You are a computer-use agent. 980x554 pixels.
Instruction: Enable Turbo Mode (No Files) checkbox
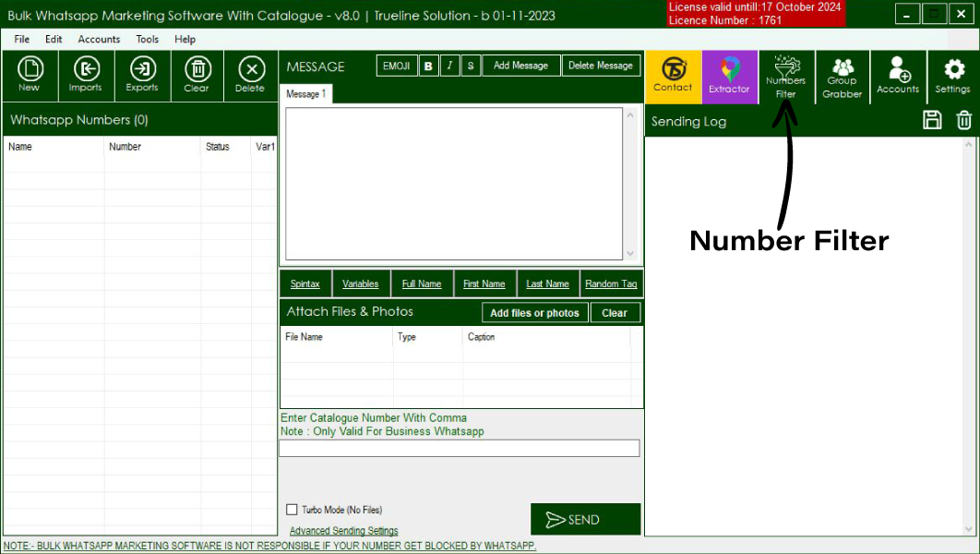point(292,510)
